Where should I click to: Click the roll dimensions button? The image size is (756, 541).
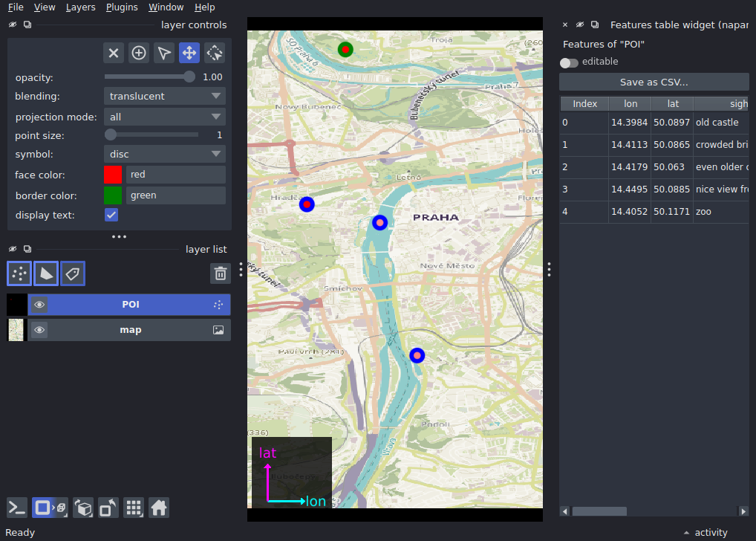[x=83, y=508]
